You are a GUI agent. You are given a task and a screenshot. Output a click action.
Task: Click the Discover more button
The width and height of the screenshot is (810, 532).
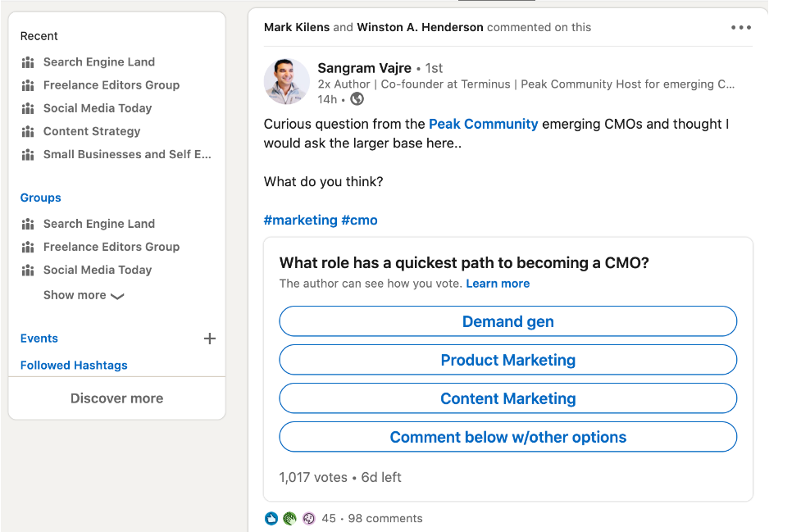pos(116,398)
